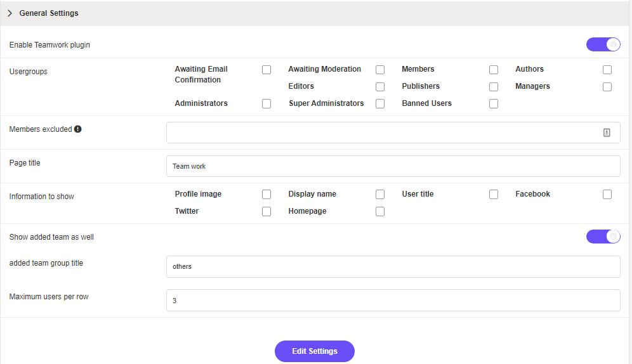
Task: Click the Maximum users per row field
Action: (x=393, y=301)
